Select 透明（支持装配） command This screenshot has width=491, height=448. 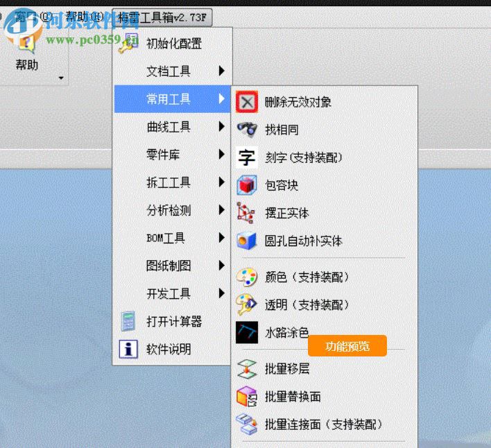click(325, 304)
